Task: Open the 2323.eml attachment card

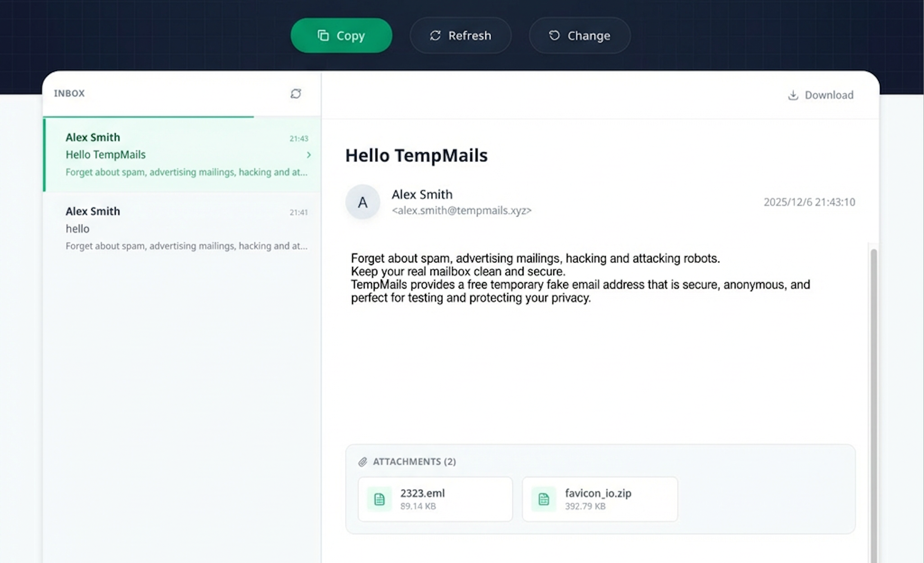Action: click(435, 499)
